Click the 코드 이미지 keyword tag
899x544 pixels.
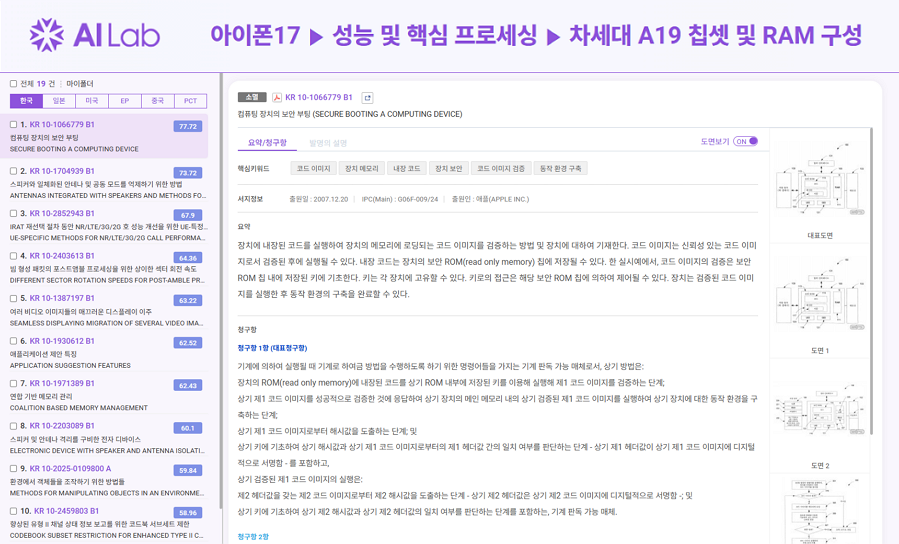313,169
